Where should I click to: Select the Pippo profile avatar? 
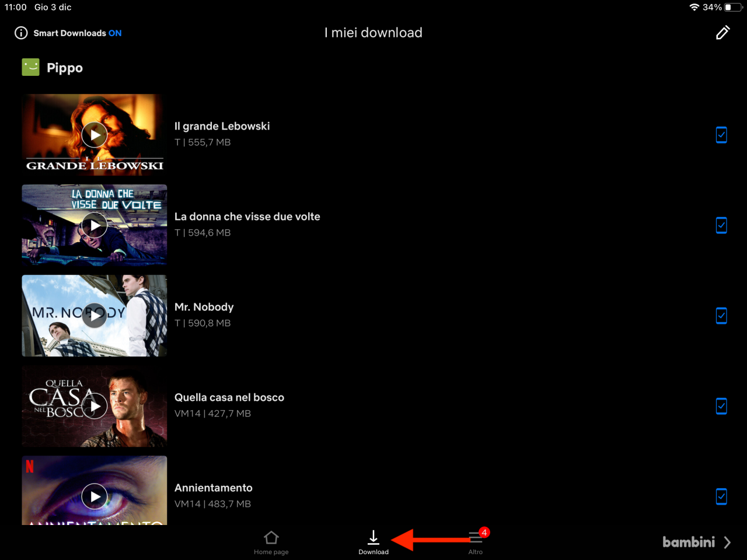point(30,67)
